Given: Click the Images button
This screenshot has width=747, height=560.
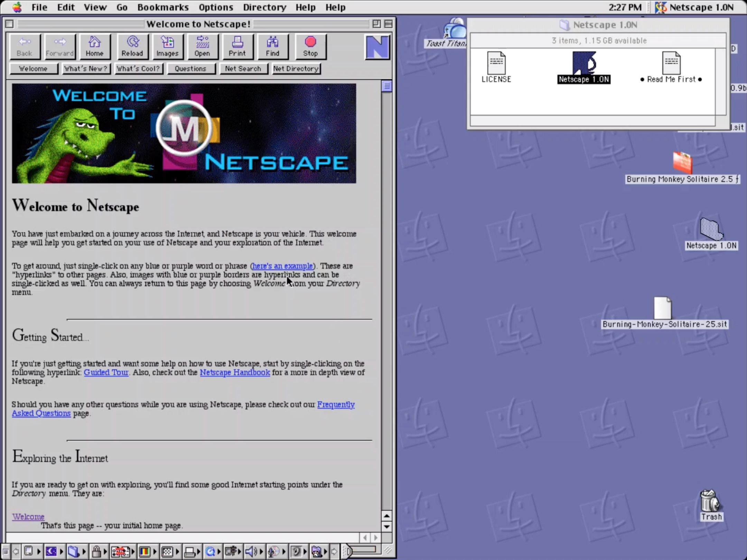Looking at the screenshot, I should coord(168,46).
